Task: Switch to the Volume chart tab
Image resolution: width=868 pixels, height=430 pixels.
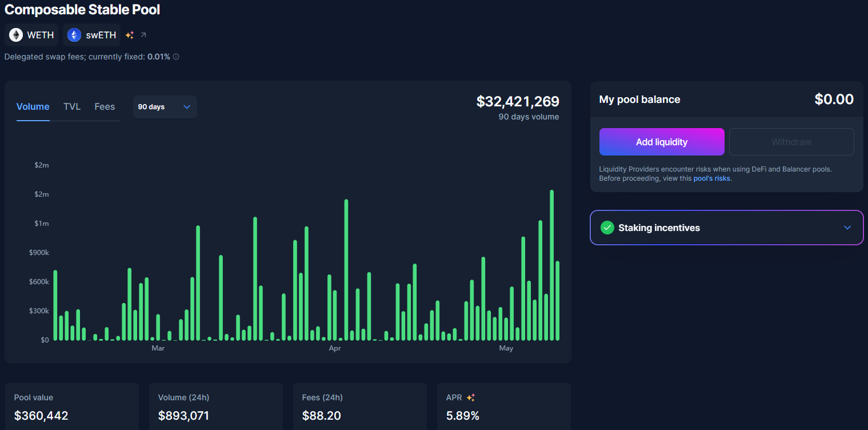Action: point(33,106)
